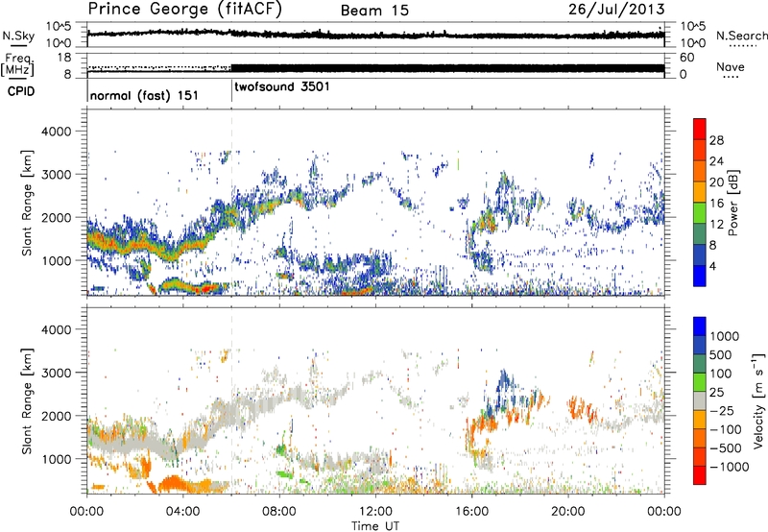Click the '28' tick on the Power colorbar
The image size is (768, 532).
(716, 140)
